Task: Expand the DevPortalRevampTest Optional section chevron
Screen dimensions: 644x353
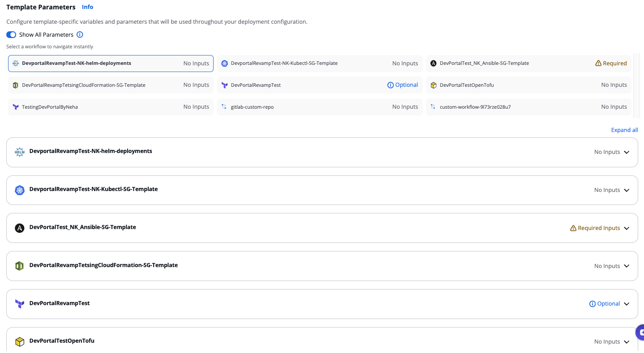Action: click(627, 304)
